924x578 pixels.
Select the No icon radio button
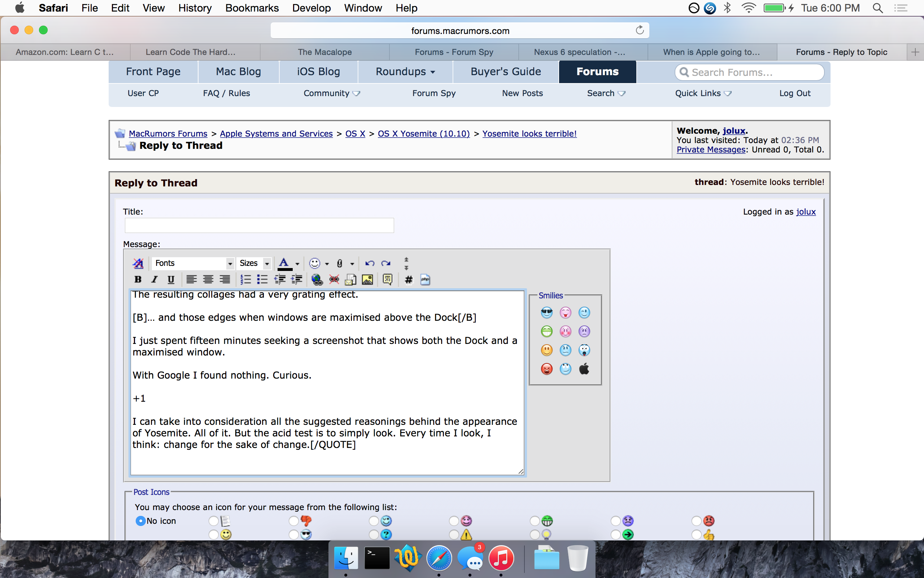[140, 521]
